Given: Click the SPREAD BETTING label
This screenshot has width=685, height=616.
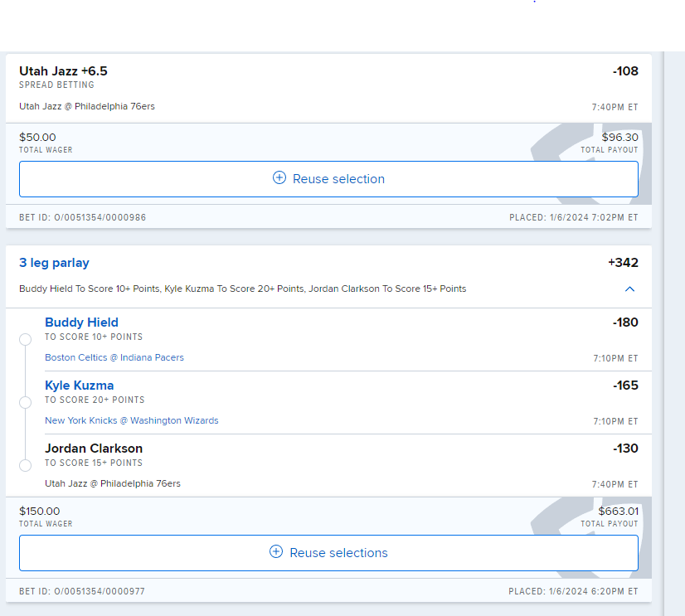Looking at the screenshot, I should (x=56, y=85).
